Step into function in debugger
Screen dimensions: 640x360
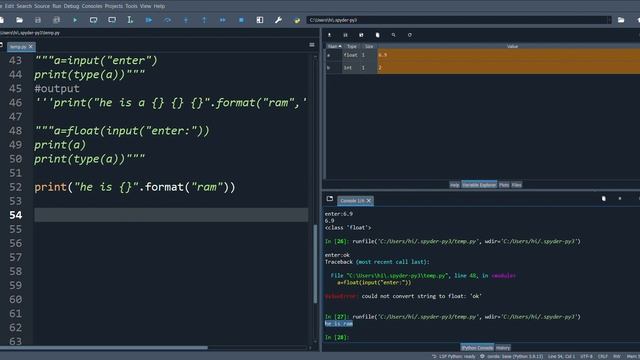tap(186, 20)
